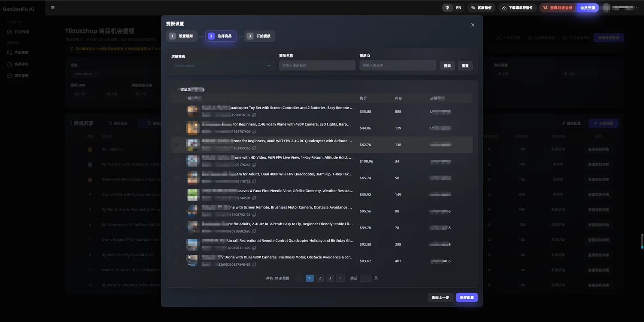Select the $62.76 drone for beginners row checkbox
Image resolution: width=644 pixels, height=322 pixels.
[176, 145]
